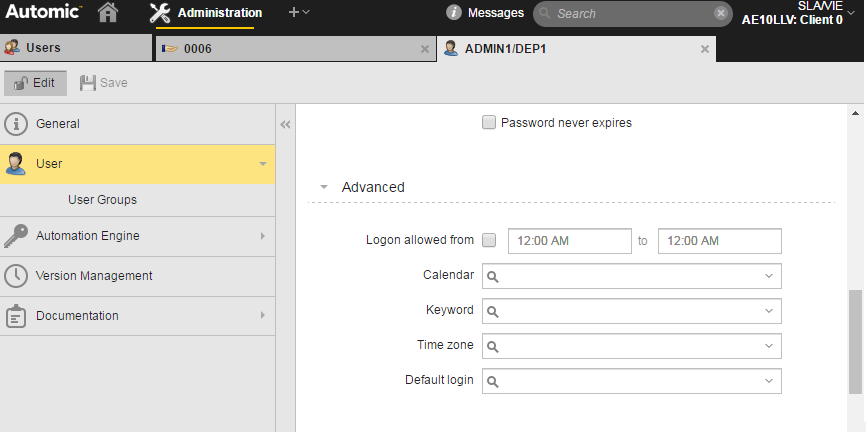Open the General section in sidebar
The height and width of the screenshot is (432, 866).
58,124
